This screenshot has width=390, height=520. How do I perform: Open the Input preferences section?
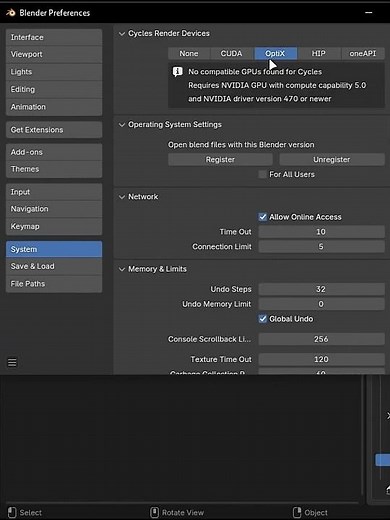[x=54, y=192]
